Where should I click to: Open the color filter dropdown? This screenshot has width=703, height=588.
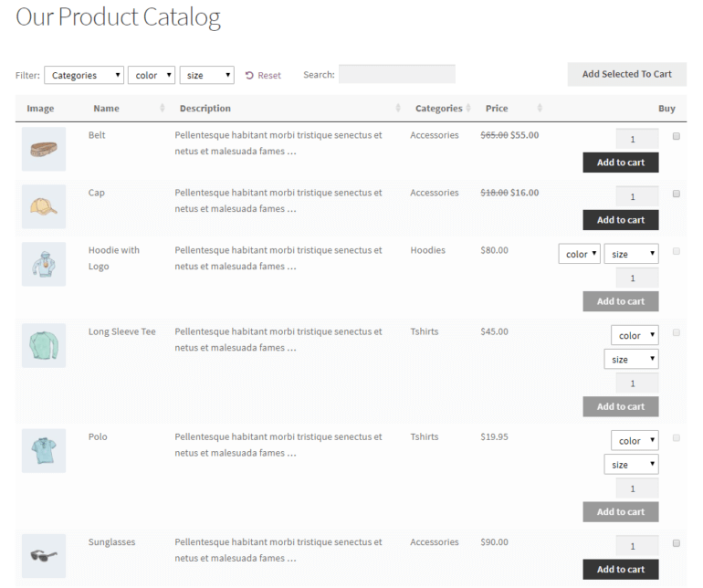pos(152,75)
